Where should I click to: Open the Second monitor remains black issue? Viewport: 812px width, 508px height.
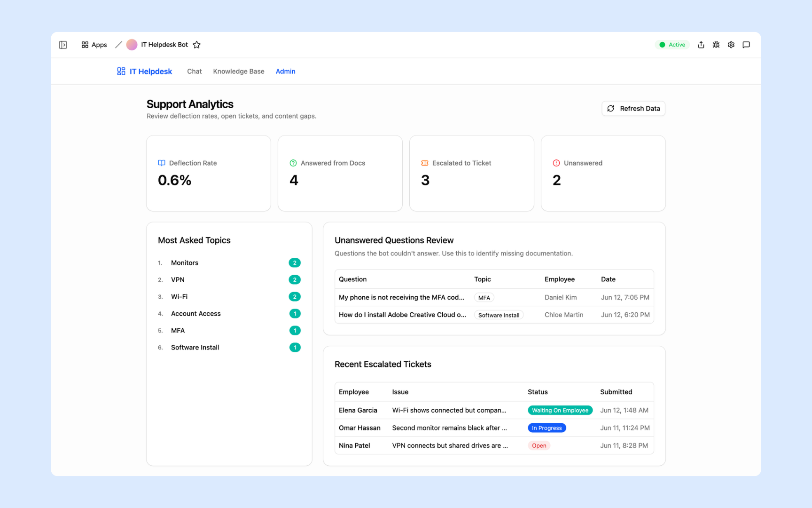point(450,428)
